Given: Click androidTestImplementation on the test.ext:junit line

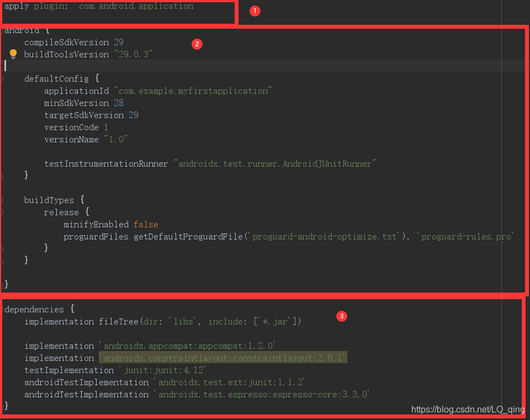Looking at the screenshot, I should pyautogui.click(x=87, y=382).
